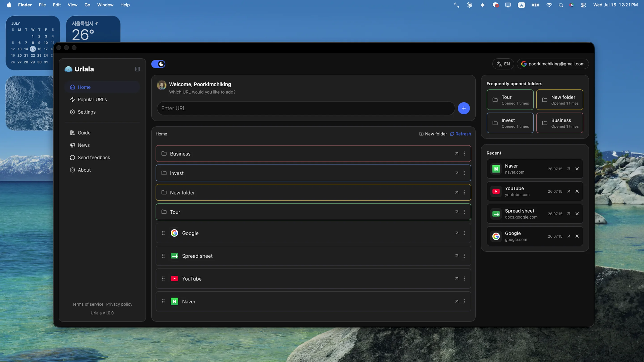Remove Naver from Recent
The height and width of the screenshot is (362, 644).
[x=577, y=169]
